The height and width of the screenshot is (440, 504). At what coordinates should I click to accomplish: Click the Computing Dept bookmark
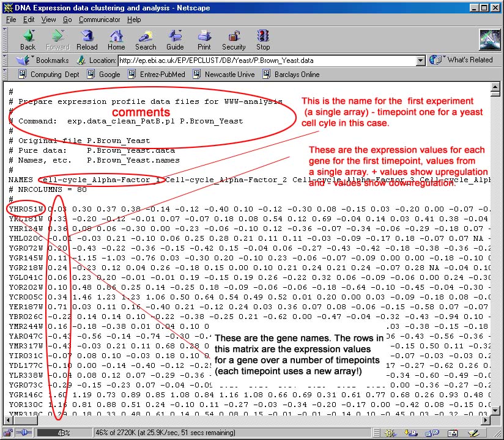(48, 75)
